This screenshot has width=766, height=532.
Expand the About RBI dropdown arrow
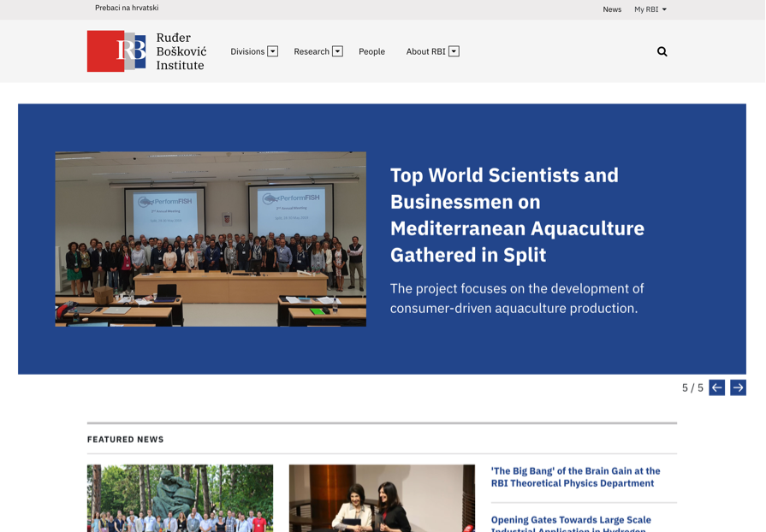point(454,51)
